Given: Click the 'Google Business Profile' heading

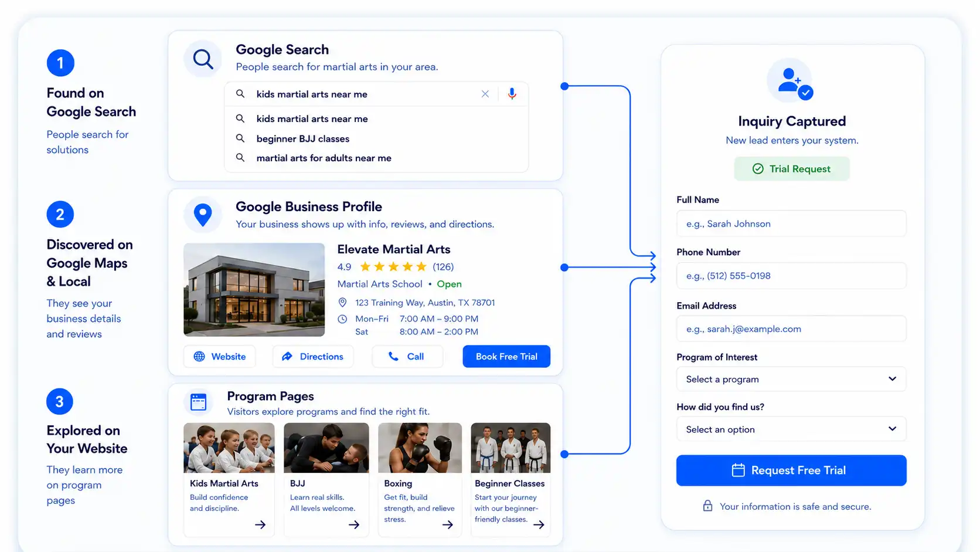Looking at the screenshot, I should [309, 206].
